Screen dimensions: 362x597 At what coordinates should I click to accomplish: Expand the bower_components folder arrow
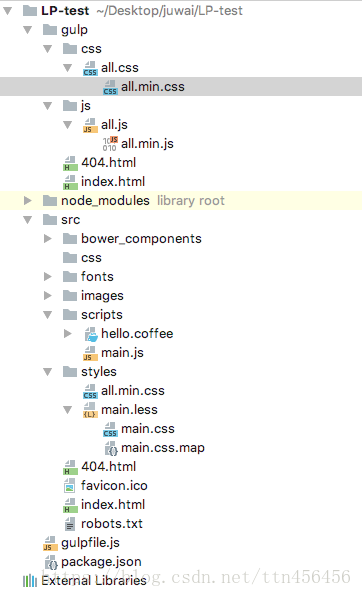pyautogui.click(x=48, y=239)
